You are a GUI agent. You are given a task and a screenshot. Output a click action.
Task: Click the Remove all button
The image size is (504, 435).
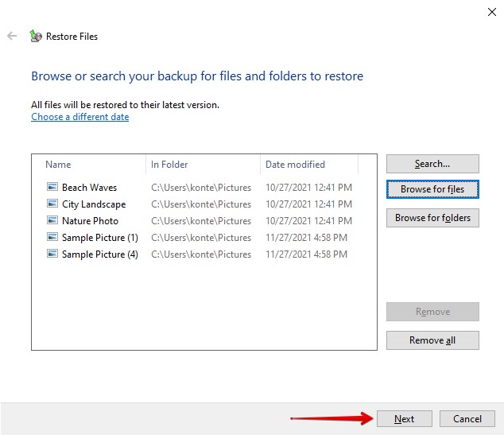pyautogui.click(x=432, y=340)
